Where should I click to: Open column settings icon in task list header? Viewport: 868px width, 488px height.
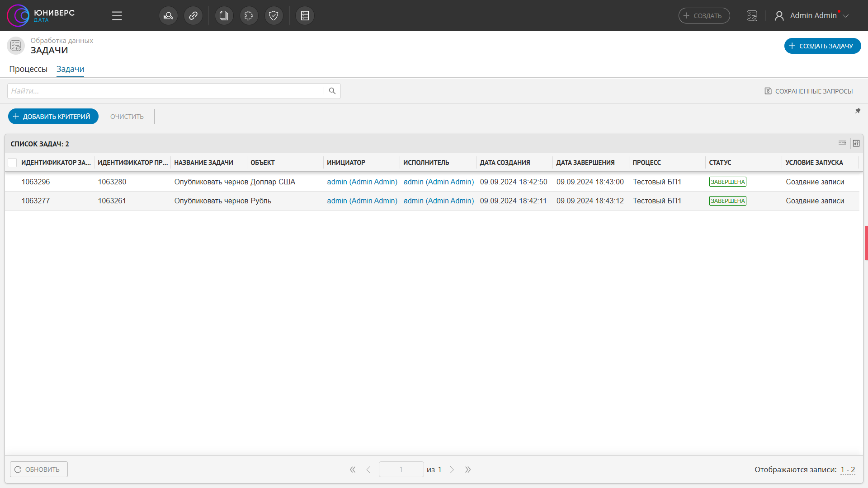click(x=856, y=143)
